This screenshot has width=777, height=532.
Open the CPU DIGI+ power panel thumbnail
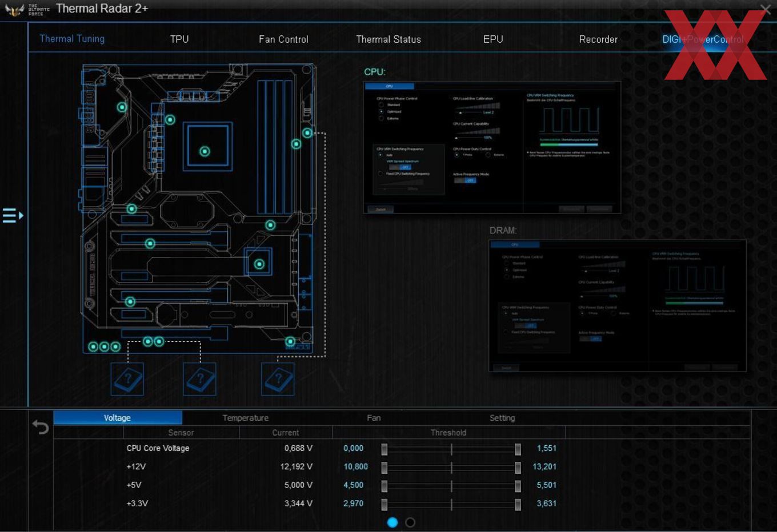click(492, 148)
